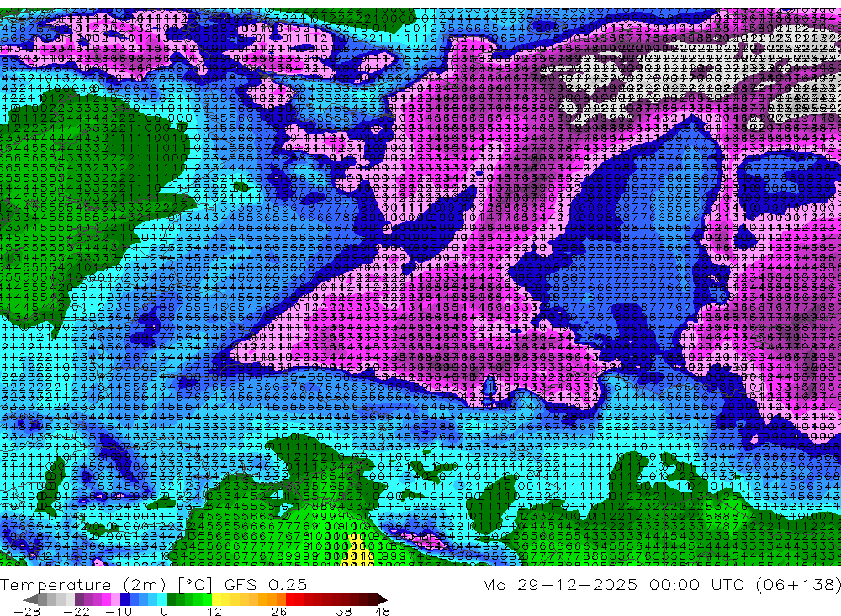841x616 pixels.
Task: Click the [°C] unit label
Action: 195,585
